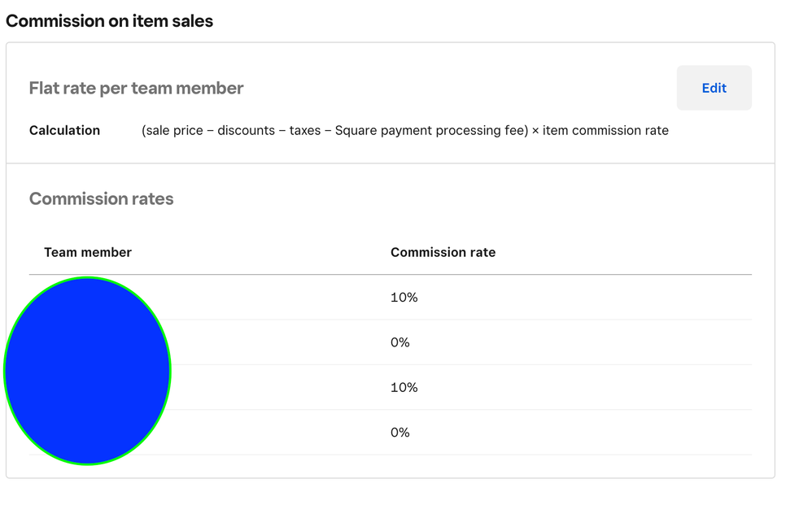
Task: Click the "Calculation" label
Action: coord(64,130)
